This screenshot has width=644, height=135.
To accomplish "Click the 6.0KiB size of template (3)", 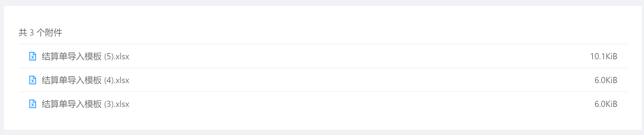I will tap(606, 104).
